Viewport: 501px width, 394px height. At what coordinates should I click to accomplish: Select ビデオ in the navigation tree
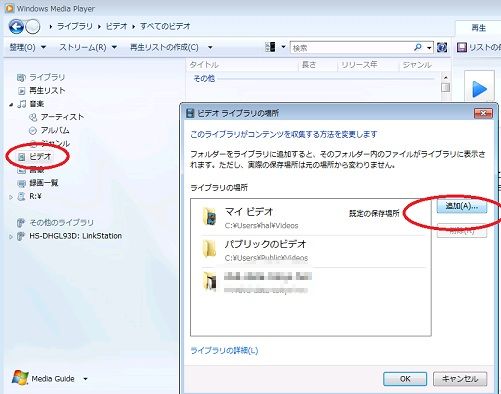40,156
